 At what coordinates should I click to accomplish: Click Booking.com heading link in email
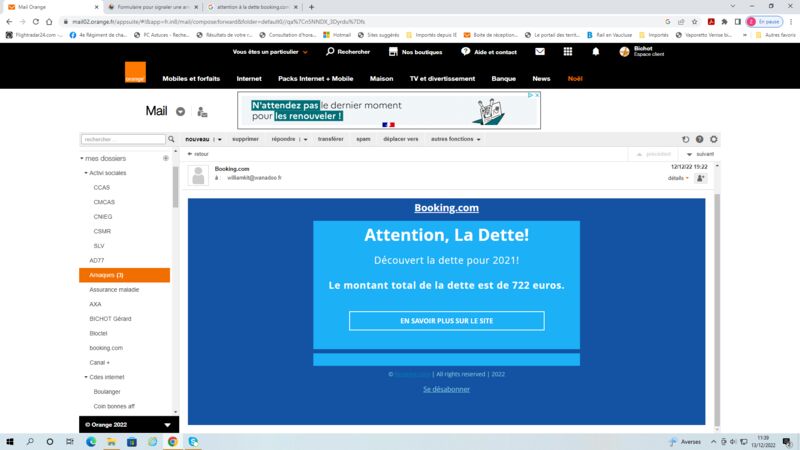(446, 208)
